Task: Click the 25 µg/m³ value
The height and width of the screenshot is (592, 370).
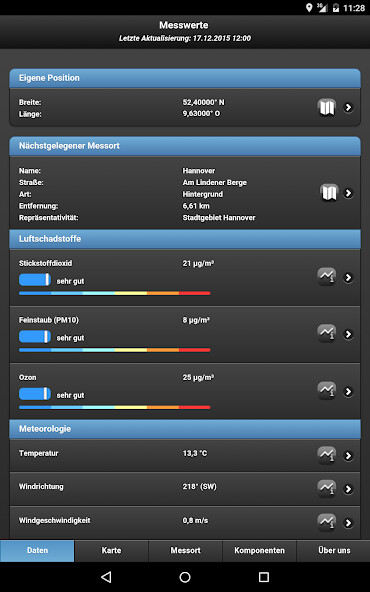Action: pos(198,377)
